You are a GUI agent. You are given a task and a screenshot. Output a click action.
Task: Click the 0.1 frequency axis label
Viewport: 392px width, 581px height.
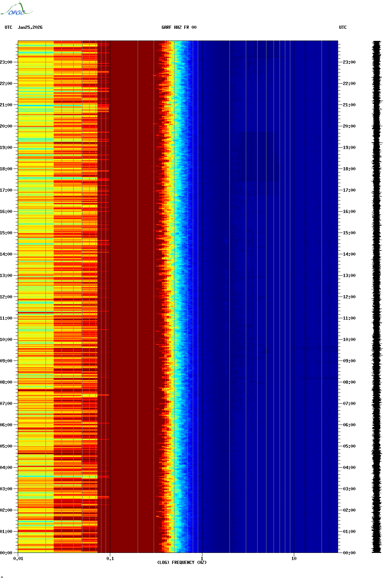(110, 559)
